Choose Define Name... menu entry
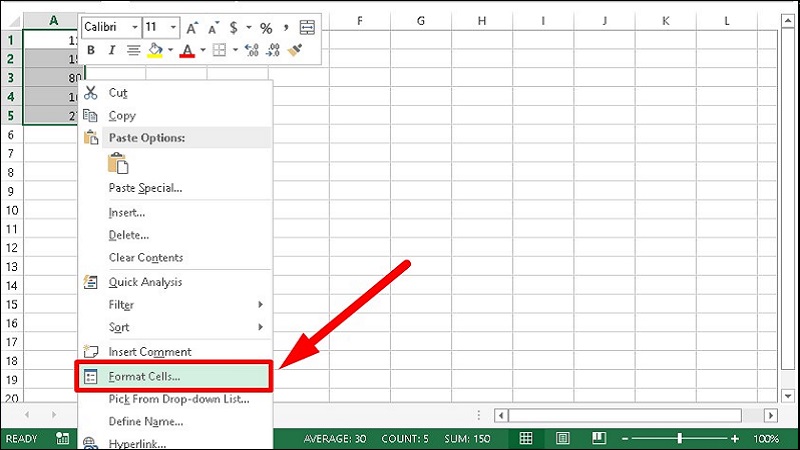The image size is (800, 450). coord(174,421)
